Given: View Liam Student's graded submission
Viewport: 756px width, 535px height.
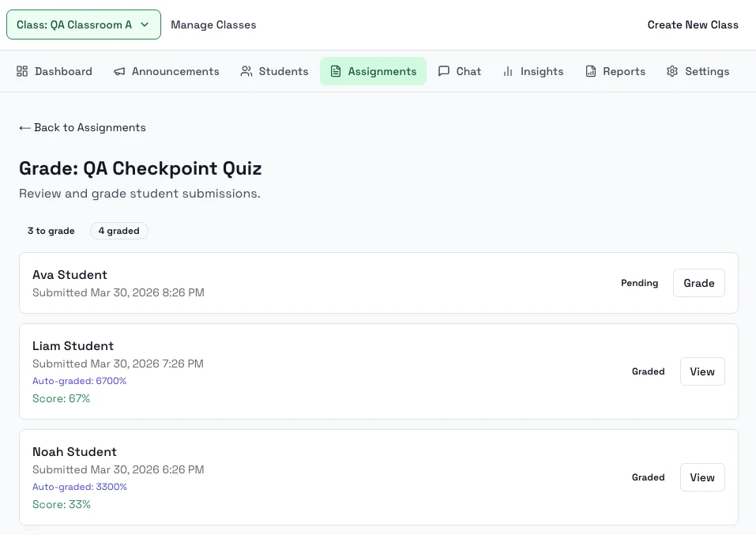Looking at the screenshot, I should tap(701, 371).
